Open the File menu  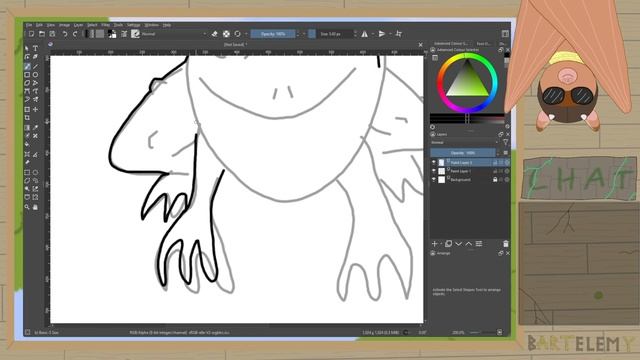pos(29,25)
